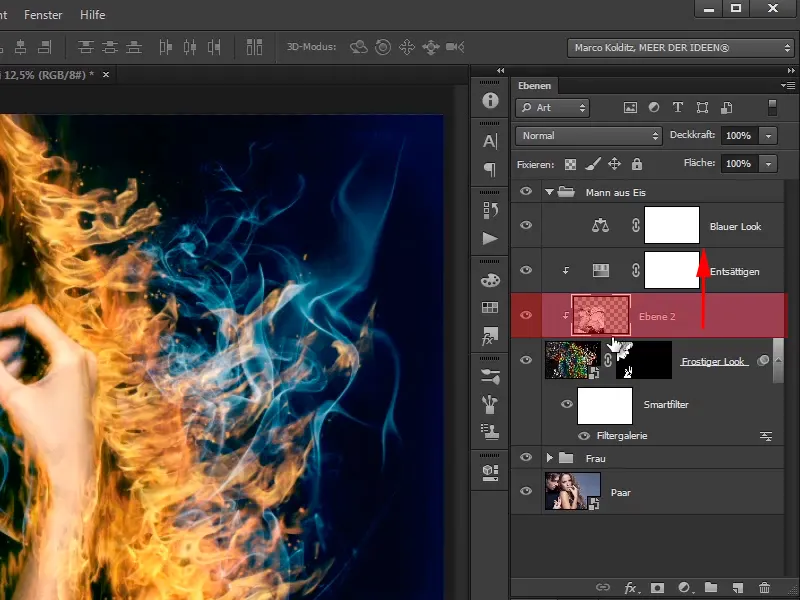Viewport: 800px width, 600px height.
Task: Hide the Frau group
Action: coord(526,457)
